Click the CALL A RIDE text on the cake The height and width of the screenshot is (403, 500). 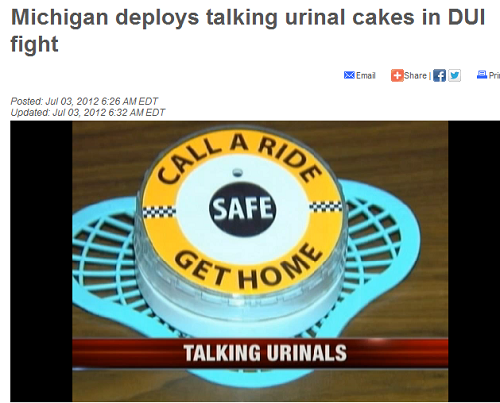[239, 157]
